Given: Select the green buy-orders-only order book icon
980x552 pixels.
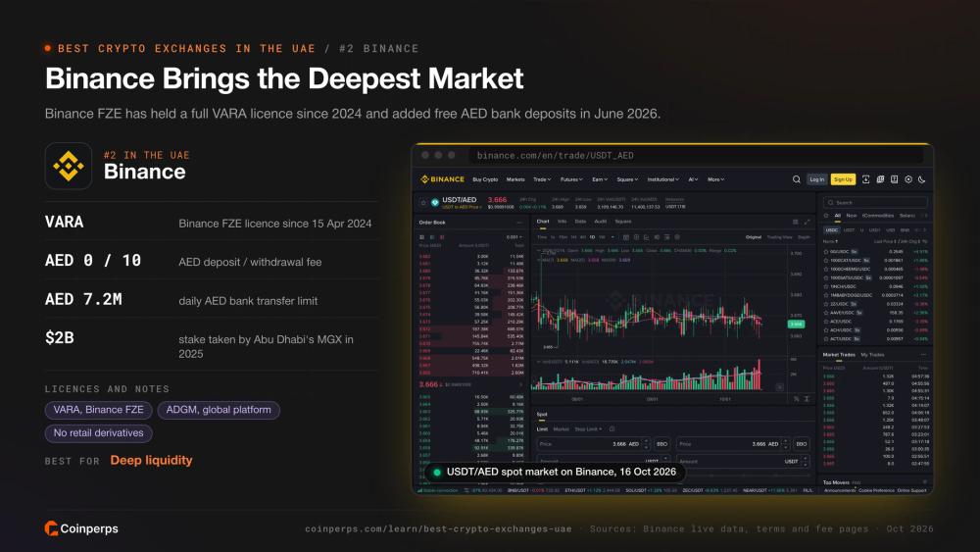Looking at the screenshot, I should click(432, 237).
